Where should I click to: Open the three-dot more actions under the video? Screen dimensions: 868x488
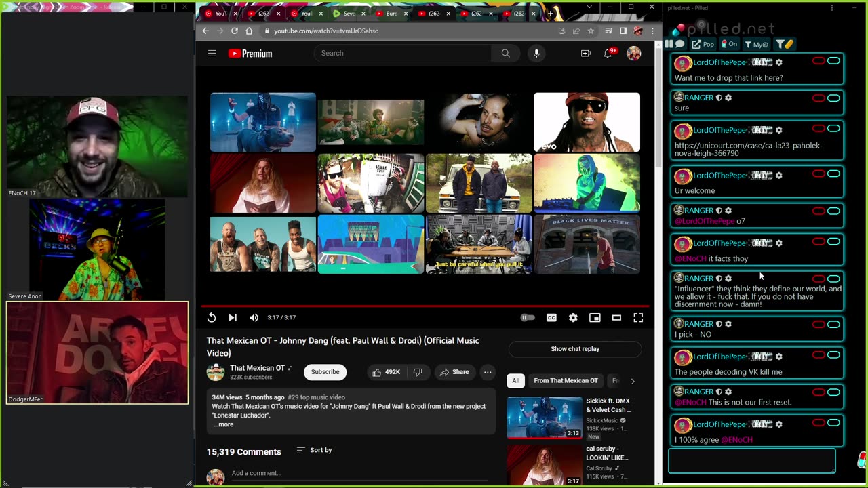(x=488, y=372)
